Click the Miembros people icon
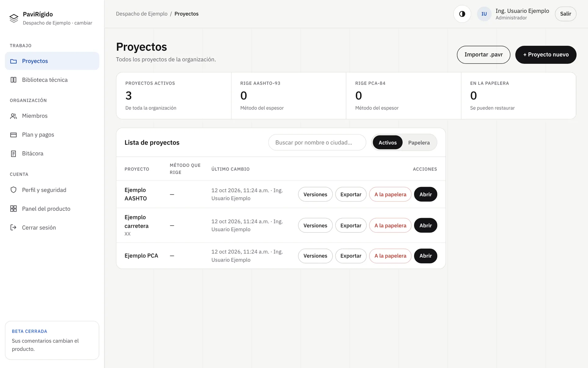The image size is (588, 368). pyautogui.click(x=13, y=116)
